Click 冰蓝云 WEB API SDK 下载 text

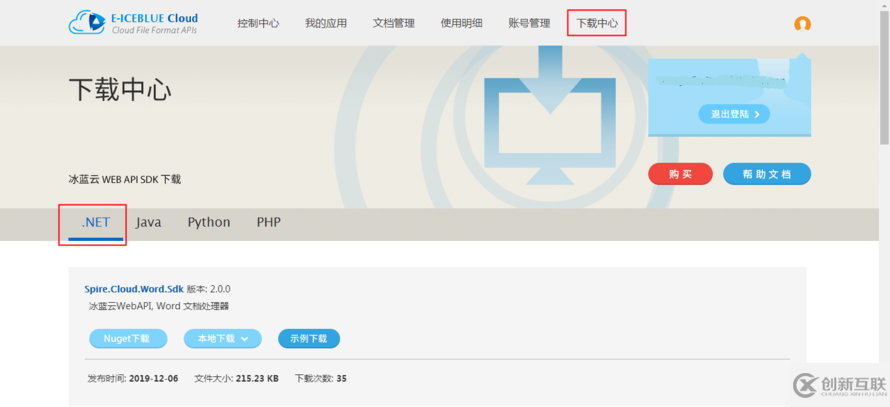coord(124,179)
